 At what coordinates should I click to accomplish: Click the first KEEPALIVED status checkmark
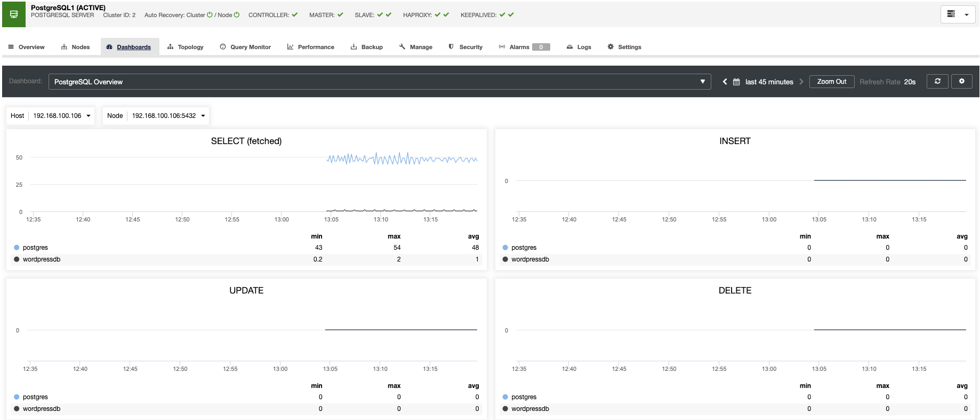click(502, 15)
